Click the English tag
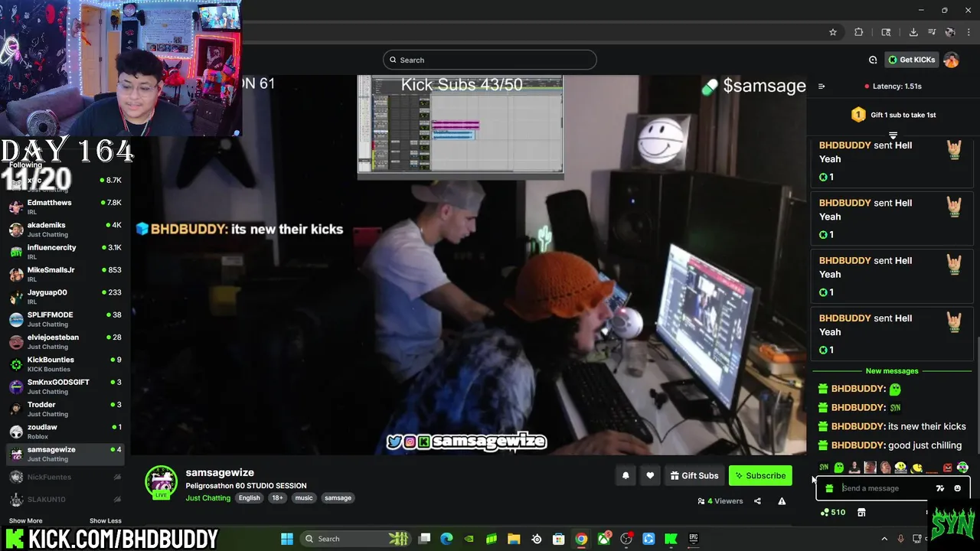The height and width of the screenshot is (551, 980). pos(249,498)
